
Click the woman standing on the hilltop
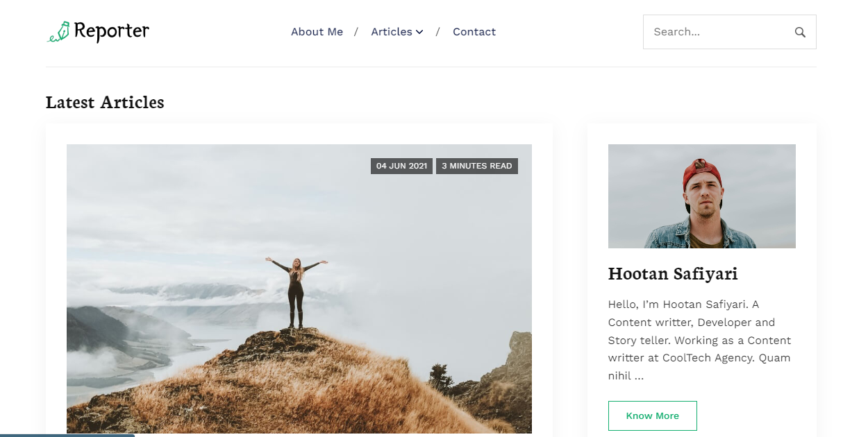(x=297, y=291)
